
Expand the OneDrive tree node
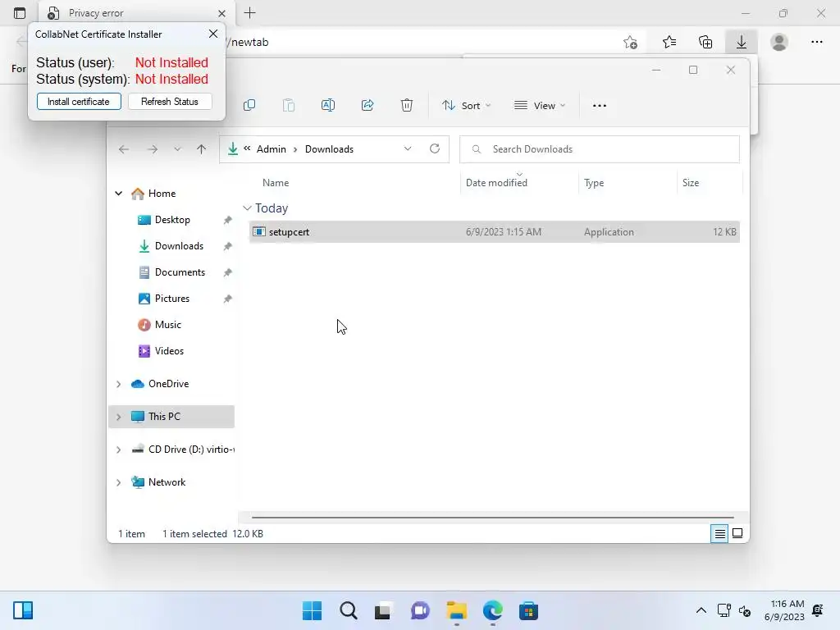point(118,384)
